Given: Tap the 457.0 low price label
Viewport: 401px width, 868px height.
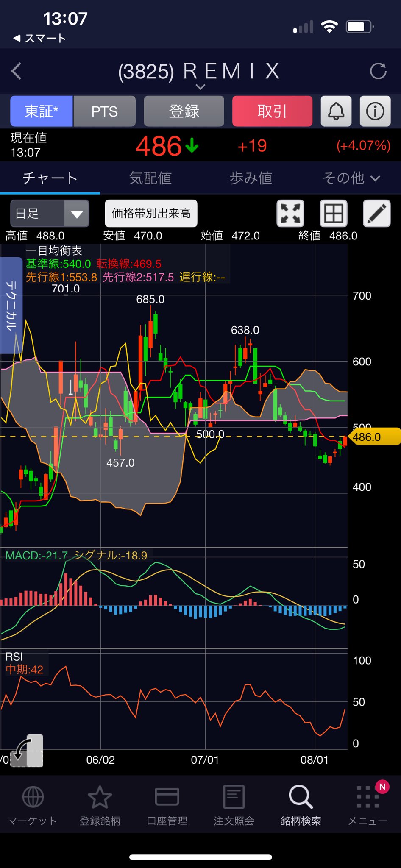Looking at the screenshot, I should point(120,462).
